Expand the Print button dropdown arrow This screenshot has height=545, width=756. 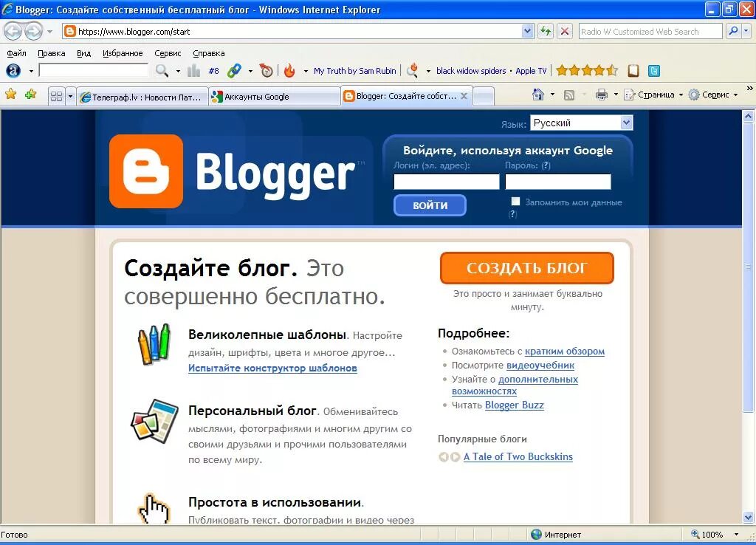coord(616,95)
